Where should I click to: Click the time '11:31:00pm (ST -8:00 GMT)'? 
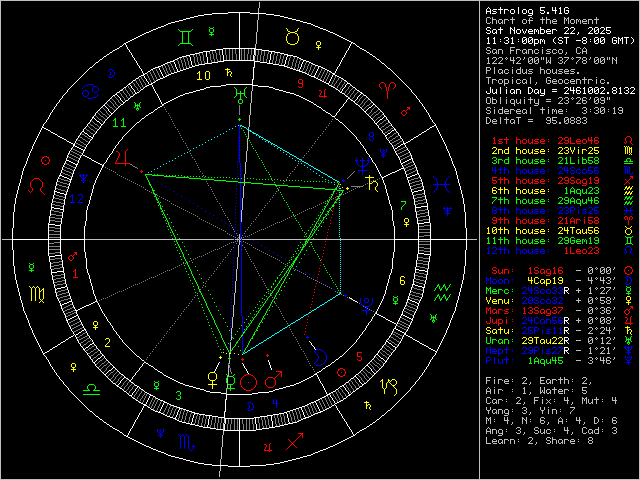click(x=560, y=41)
